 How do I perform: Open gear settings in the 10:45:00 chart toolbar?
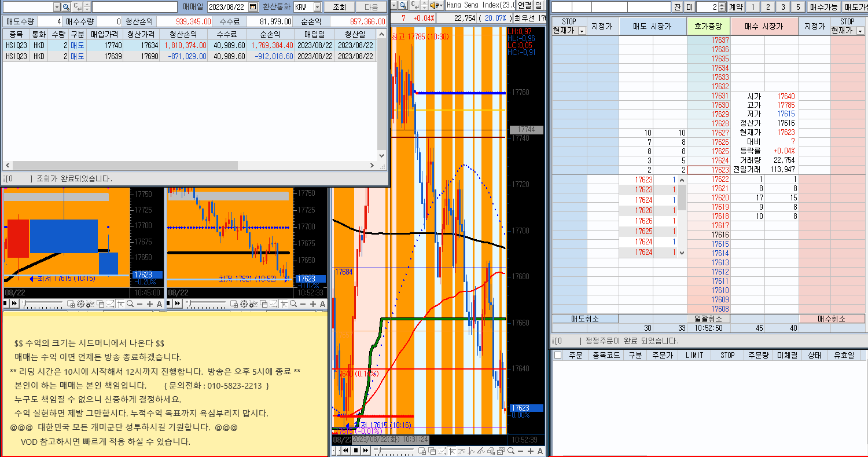(x=80, y=304)
